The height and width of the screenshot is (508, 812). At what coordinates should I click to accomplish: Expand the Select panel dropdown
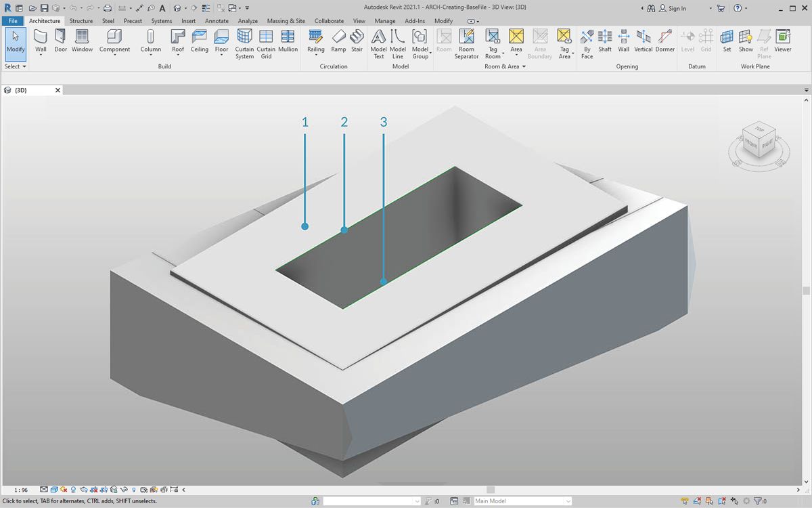(x=16, y=66)
